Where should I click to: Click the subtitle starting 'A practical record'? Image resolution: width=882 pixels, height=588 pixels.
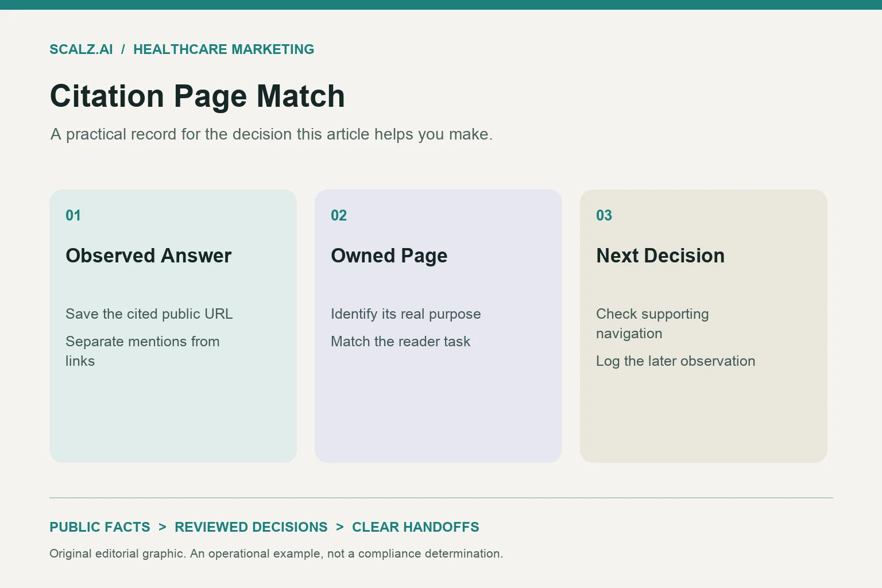click(x=272, y=134)
